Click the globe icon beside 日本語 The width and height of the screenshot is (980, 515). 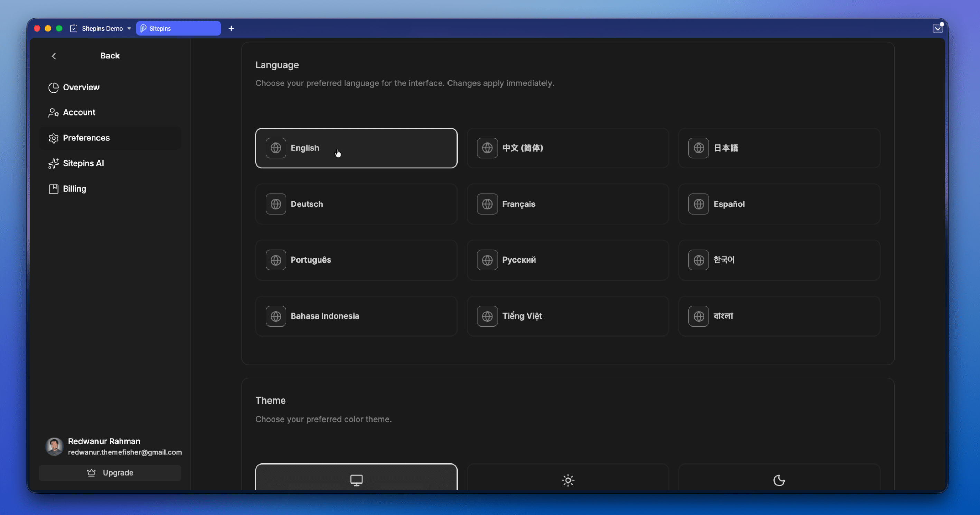click(698, 148)
